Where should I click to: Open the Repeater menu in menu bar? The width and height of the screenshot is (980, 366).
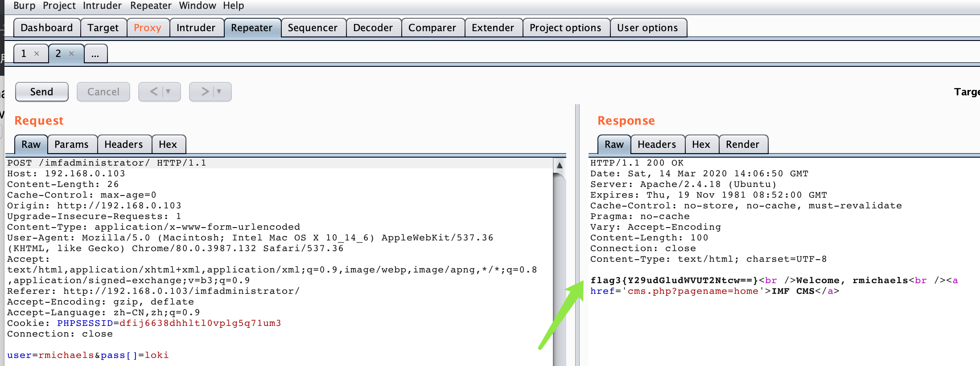coord(151,5)
